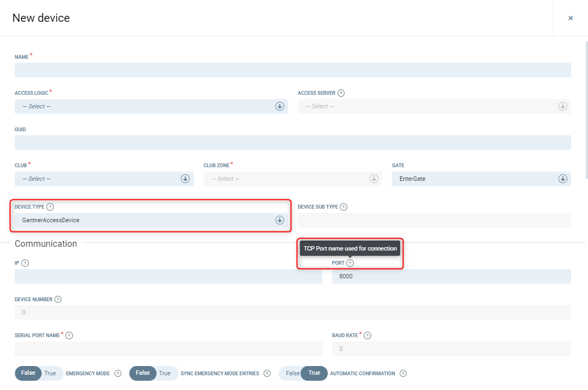This screenshot has width=588, height=390.
Task: Click the Baud Rate help icon
Action: (367, 336)
